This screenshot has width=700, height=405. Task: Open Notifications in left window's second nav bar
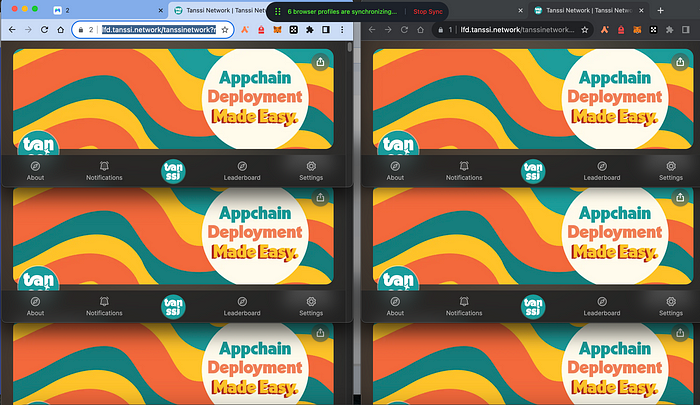(x=104, y=307)
